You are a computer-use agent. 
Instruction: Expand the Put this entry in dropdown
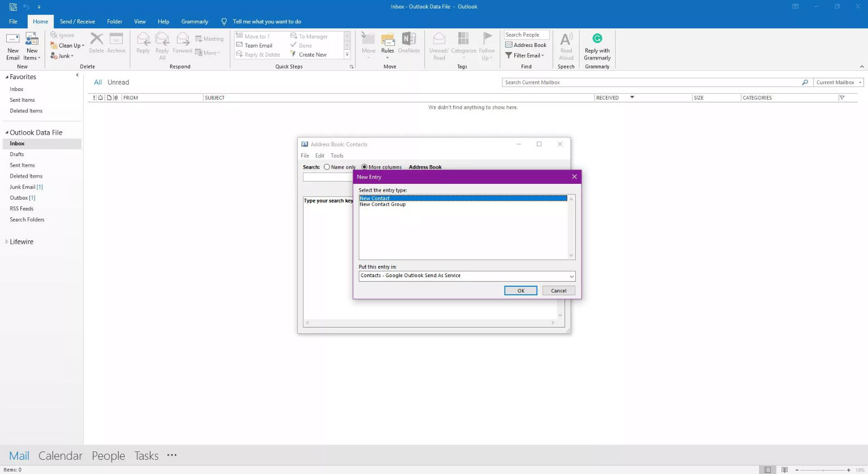(x=571, y=276)
